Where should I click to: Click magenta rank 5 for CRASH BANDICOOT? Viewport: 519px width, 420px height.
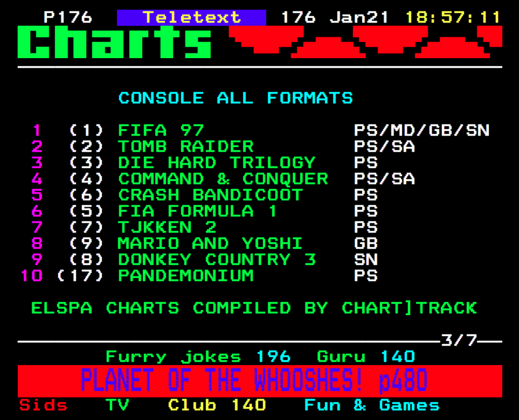coord(37,195)
